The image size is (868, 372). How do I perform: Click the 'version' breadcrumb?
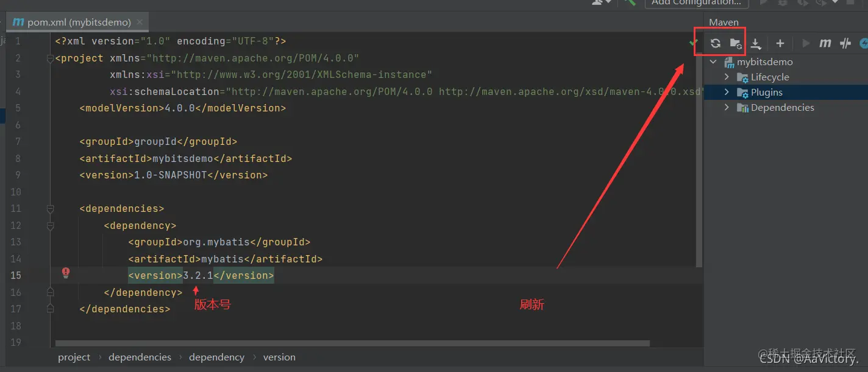(279, 357)
